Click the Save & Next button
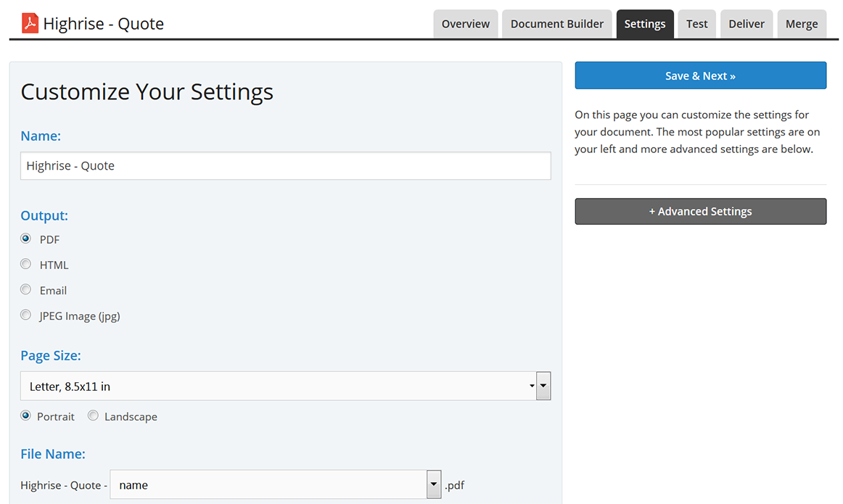 pos(700,75)
